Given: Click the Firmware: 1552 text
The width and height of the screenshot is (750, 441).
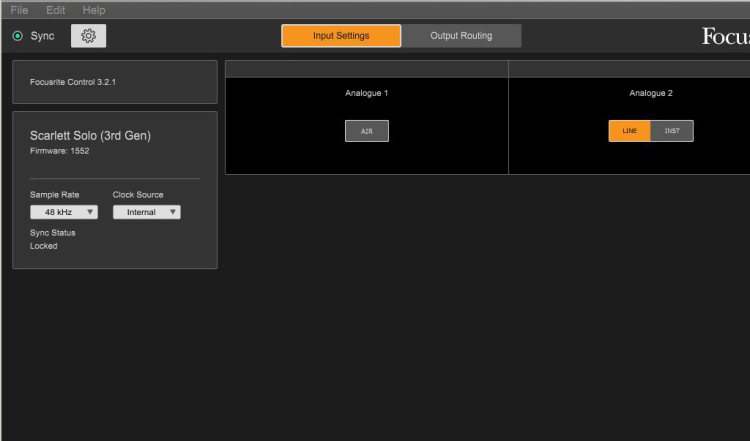Looking at the screenshot, I should (60, 151).
